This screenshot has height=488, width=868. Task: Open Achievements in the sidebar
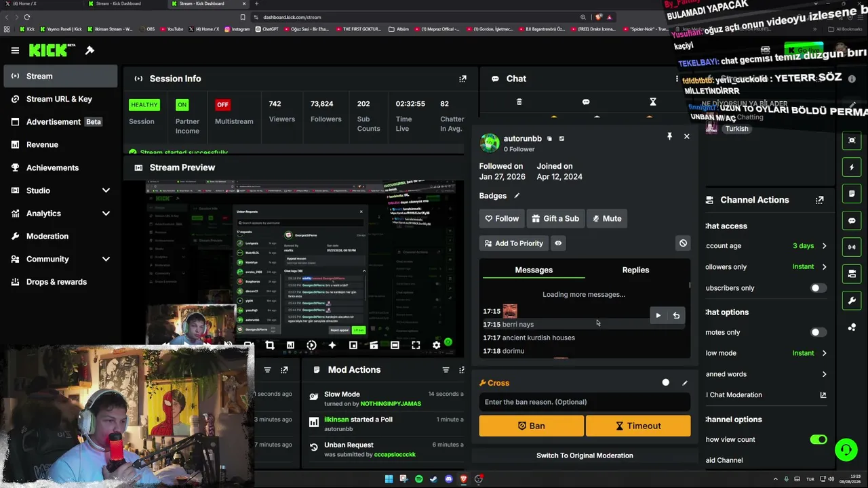(x=60, y=167)
